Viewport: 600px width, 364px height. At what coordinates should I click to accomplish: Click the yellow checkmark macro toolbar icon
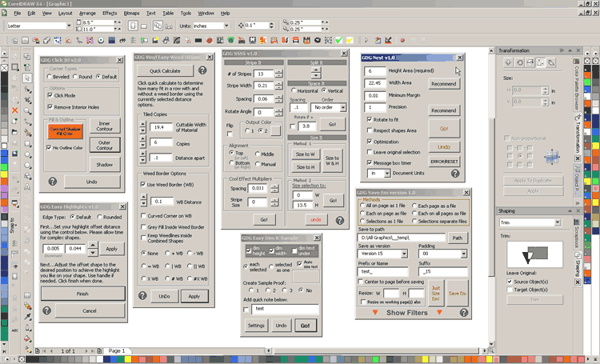[350, 40]
